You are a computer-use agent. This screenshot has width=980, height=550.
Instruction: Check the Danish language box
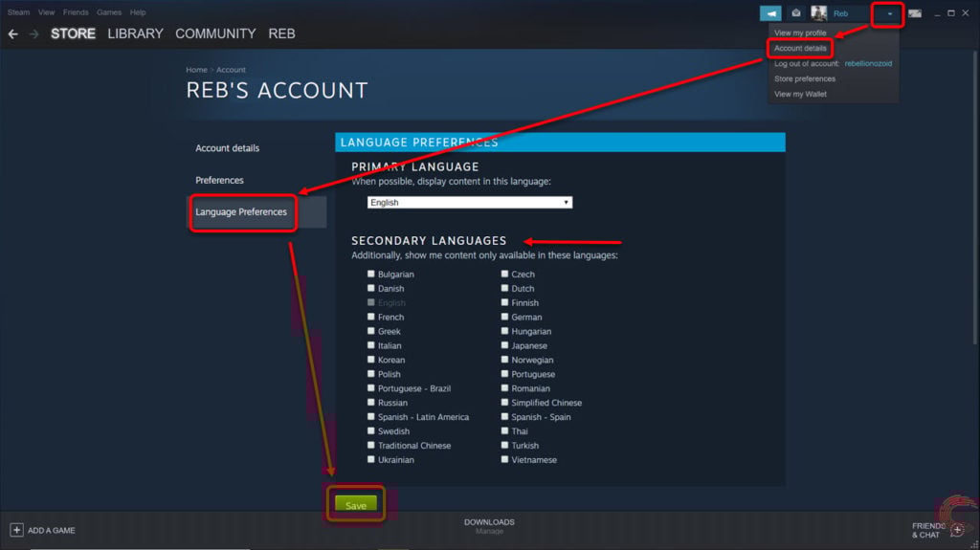pyautogui.click(x=370, y=288)
